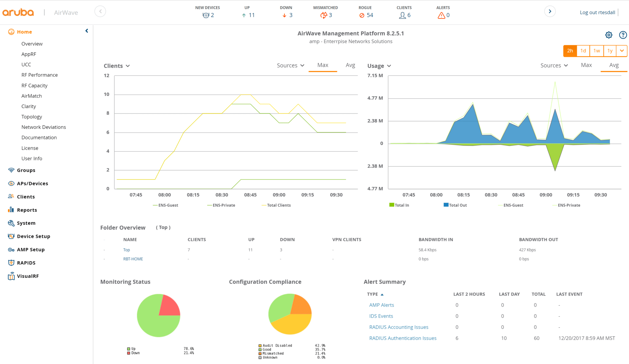The height and width of the screenshot is (364, 629).
Task: Click the Total In green legend swatch
Action: point(391,205)
